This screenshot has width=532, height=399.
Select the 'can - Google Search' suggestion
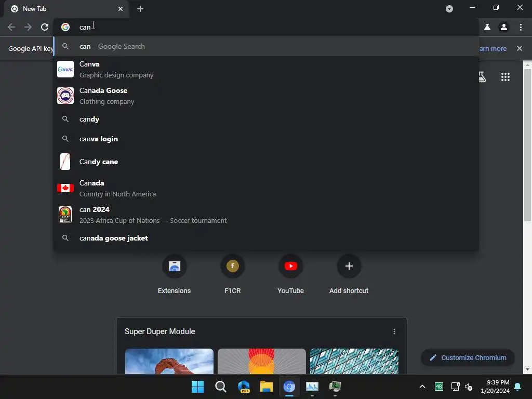(267, 46)
